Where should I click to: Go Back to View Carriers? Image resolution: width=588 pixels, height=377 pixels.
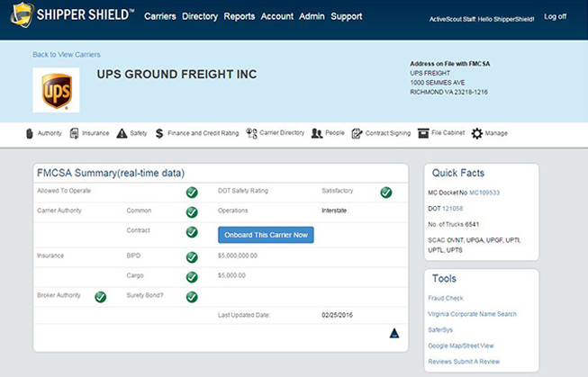[x=67, y=55]
